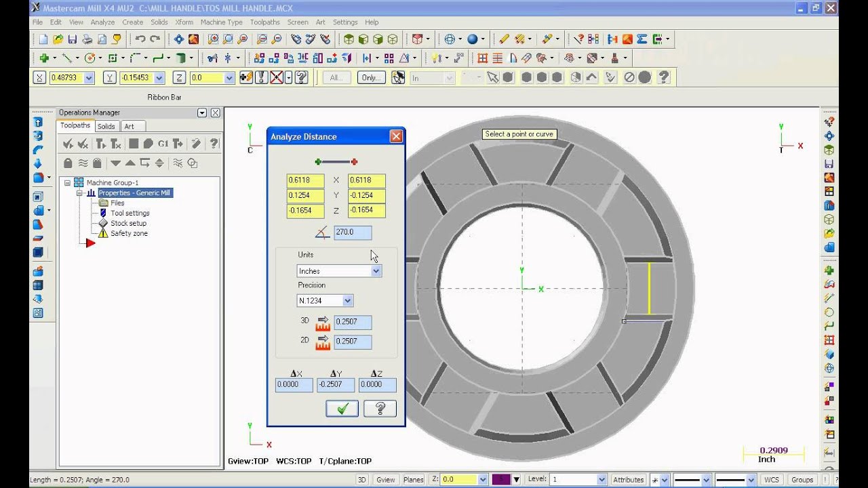Click the Attributes status bar button

pos(628,479)
